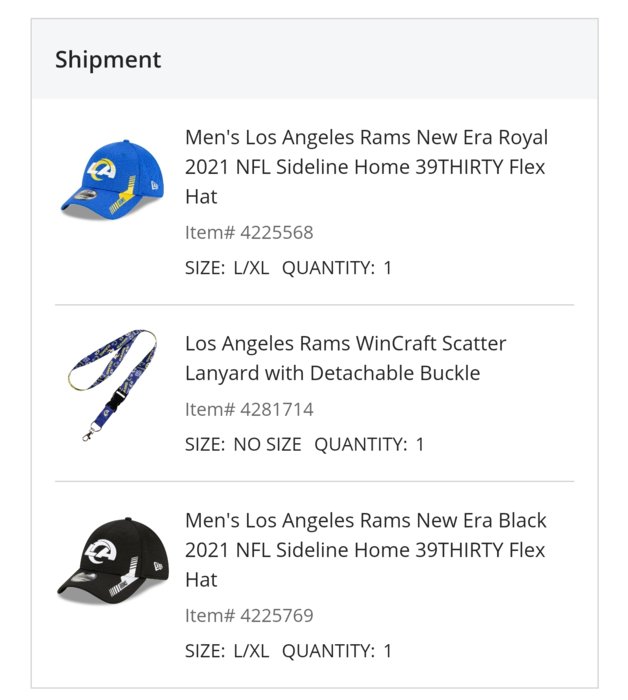Open the Black 39THIRTY Flex Hat title link
Image resolution: width=628 pixels, height=700 pixels.
click(x=366, y=550)
